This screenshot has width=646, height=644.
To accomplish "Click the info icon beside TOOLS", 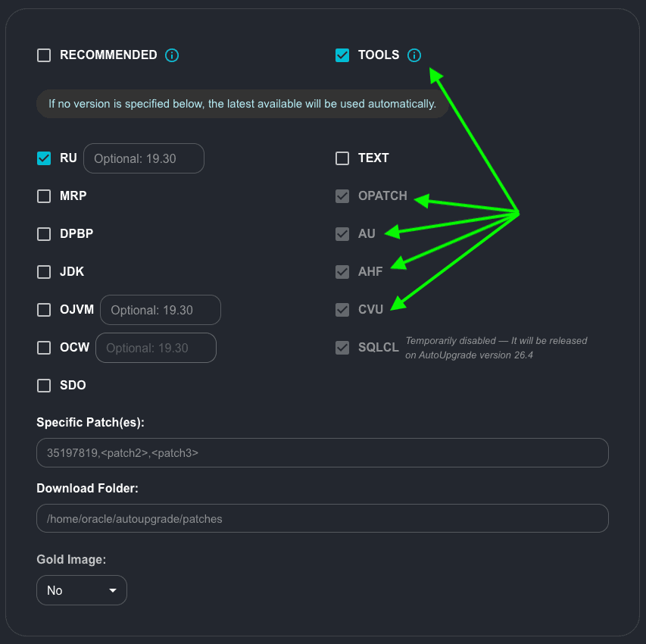I will tap(414, 55).
